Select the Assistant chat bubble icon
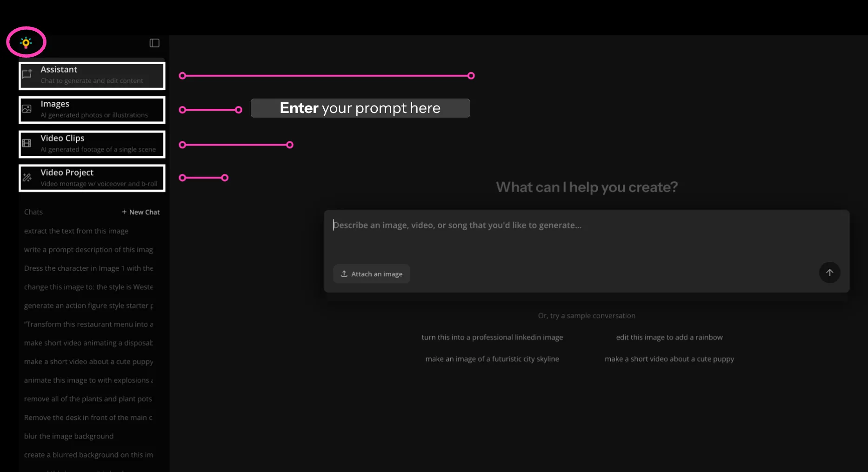868x472 pixels. (27, 74)
